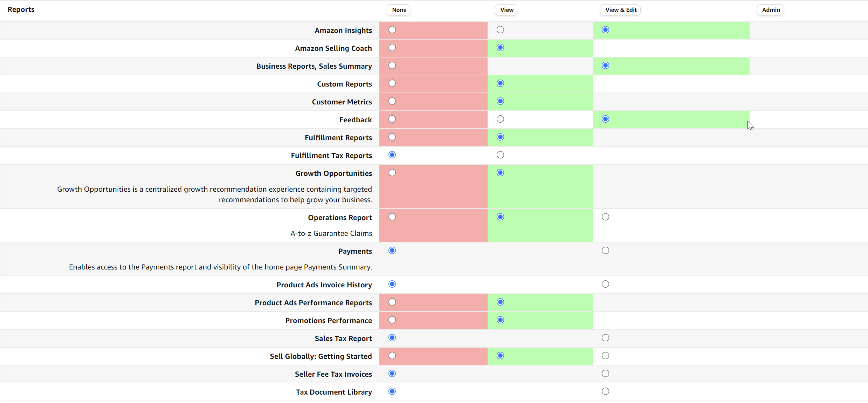Select None for Business Reports, Sales Summary
The image size is (868, 403).
coord(392,66)
